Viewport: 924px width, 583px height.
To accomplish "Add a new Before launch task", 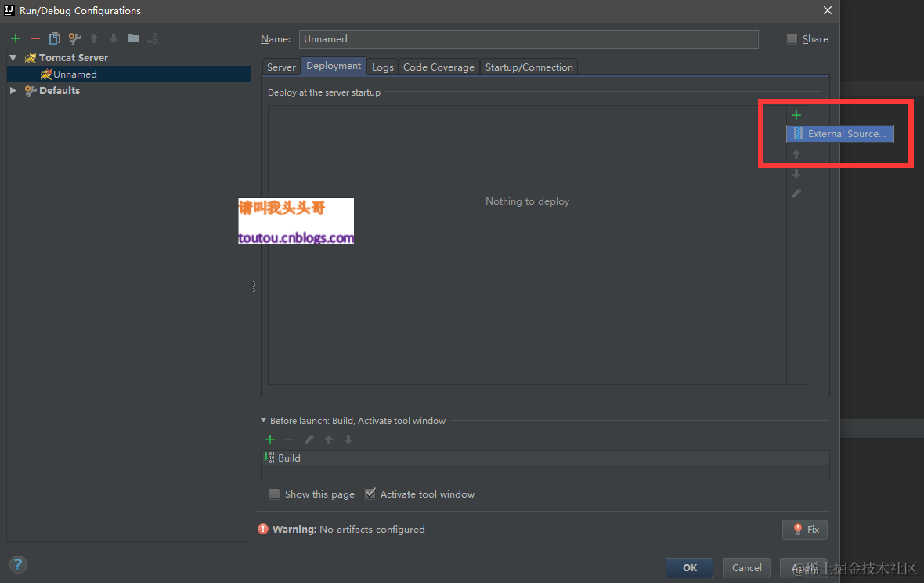I will (270, 440).
